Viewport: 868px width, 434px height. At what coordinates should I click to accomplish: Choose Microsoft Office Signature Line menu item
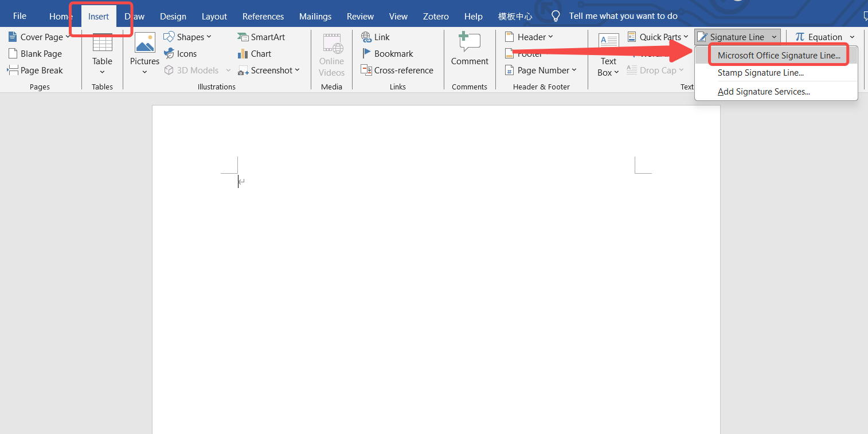point(779,56)
